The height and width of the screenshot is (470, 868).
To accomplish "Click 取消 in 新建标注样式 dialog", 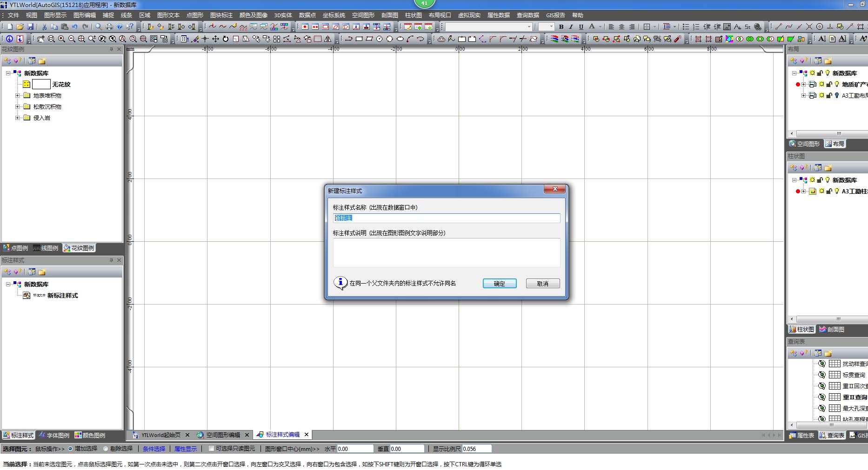I will (x=543, y=284).
